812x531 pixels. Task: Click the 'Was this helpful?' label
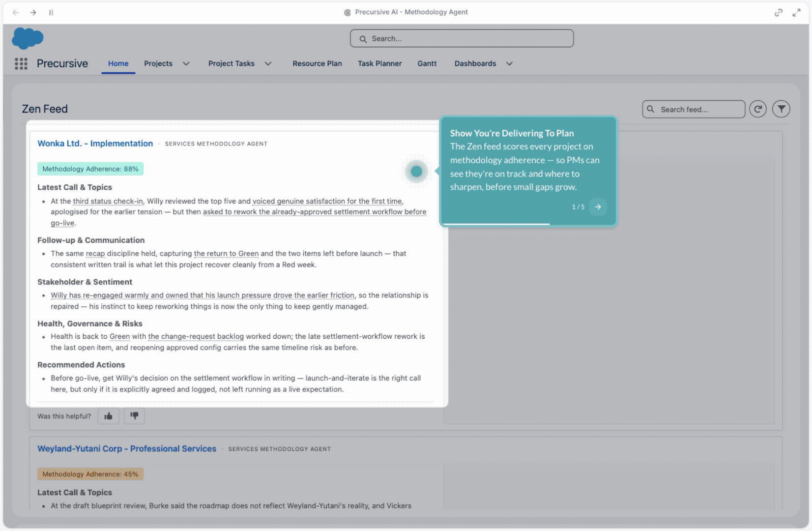point(64,416)
